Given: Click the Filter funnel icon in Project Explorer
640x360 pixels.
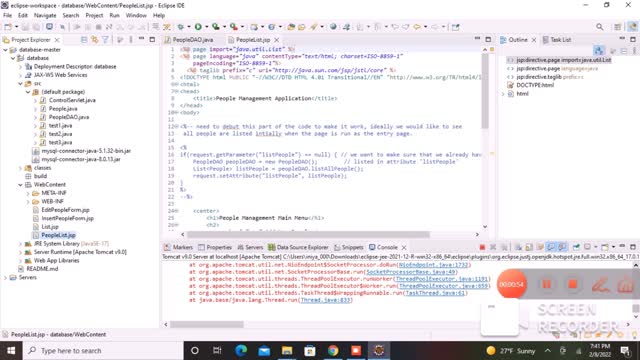Looking at the screenshot, I should pyautogui.click(x=105, y=40).
